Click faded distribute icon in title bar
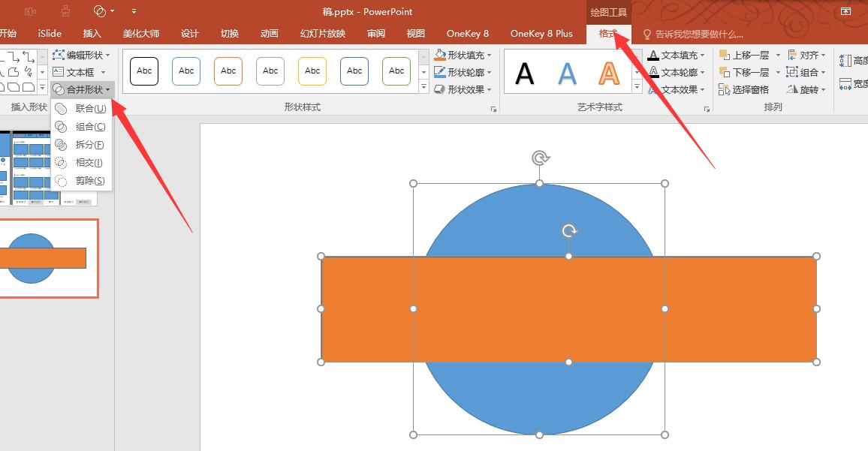 (x=65, y=11)
